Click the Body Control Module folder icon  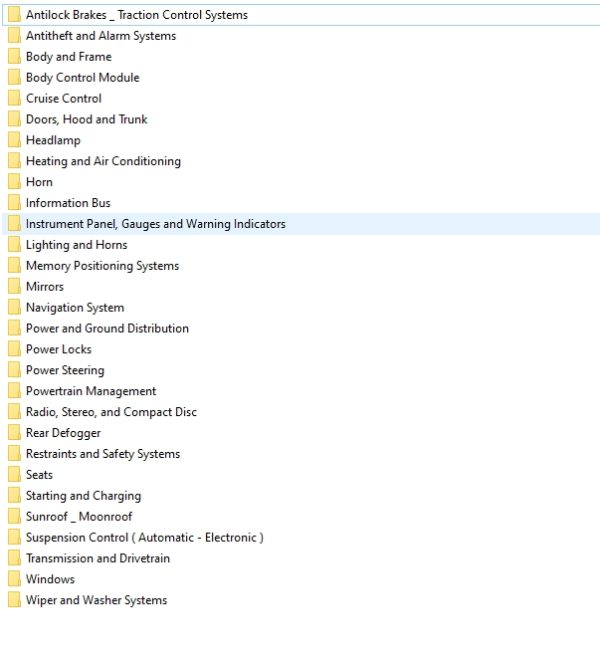point(14,77)
